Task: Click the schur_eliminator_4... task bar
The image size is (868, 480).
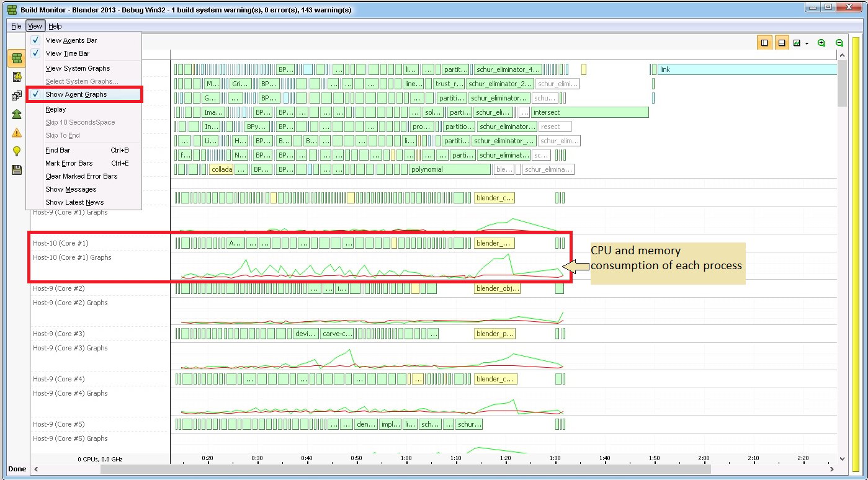Action: [508, 69]
